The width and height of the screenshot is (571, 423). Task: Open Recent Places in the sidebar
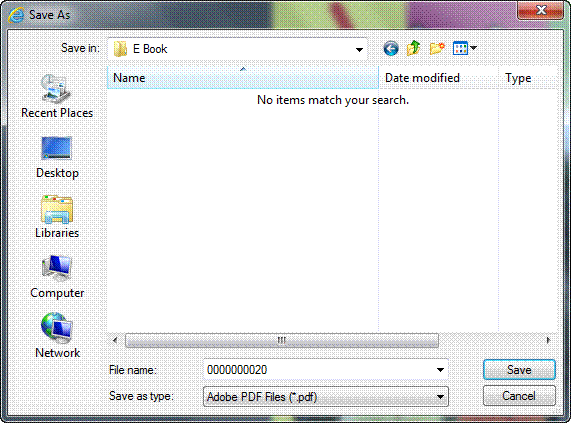(57, 96)
